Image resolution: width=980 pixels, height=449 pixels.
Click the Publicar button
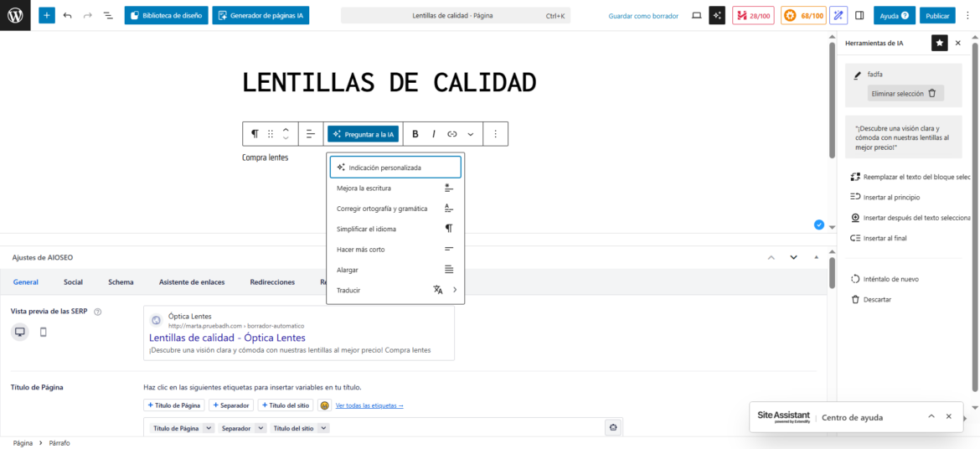(937, 16)
